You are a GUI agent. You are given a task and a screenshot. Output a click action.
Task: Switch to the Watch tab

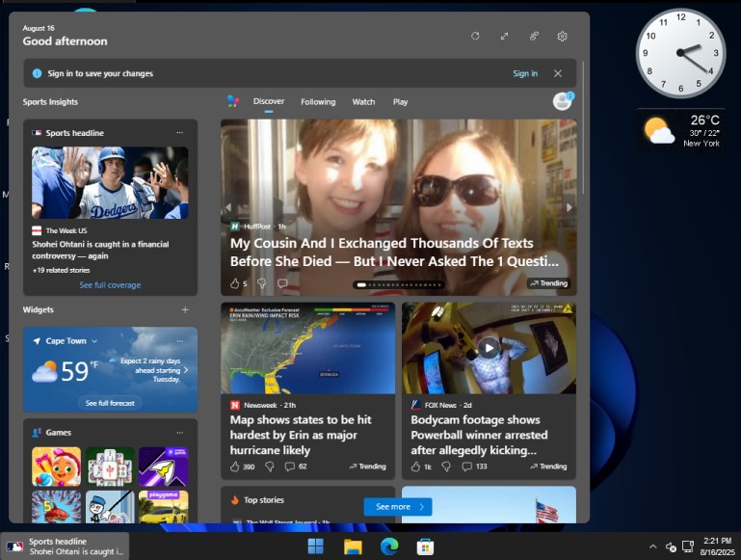(x=363, y=101)
